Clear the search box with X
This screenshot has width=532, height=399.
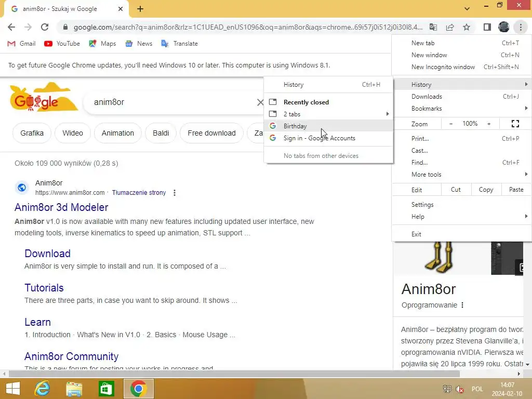pyautogui.click(x=260, y=102)
